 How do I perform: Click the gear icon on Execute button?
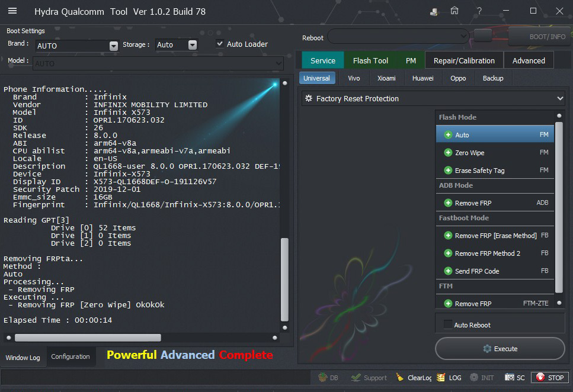click(487, 349)
